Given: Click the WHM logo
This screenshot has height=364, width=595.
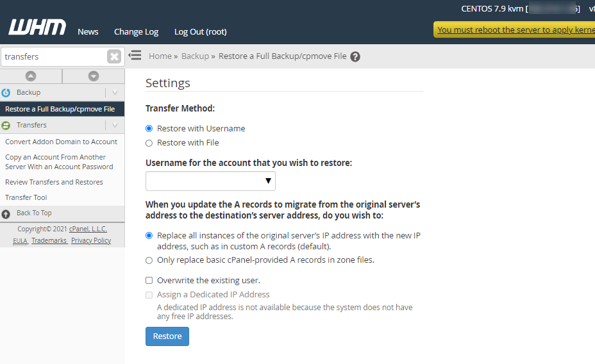Looking at the screenshot, I should click(x=37, y=28).
